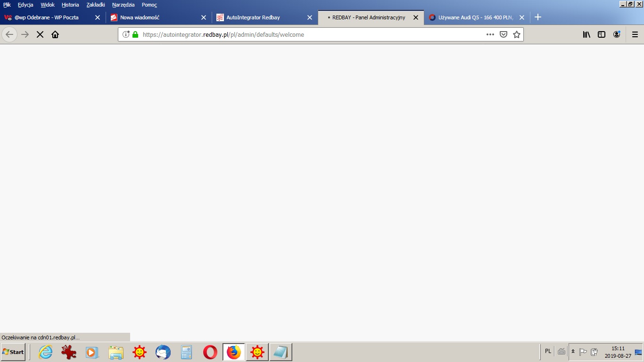644x362 pixels.
Task: Open a new tab
Action: click(x=538, y=17)
